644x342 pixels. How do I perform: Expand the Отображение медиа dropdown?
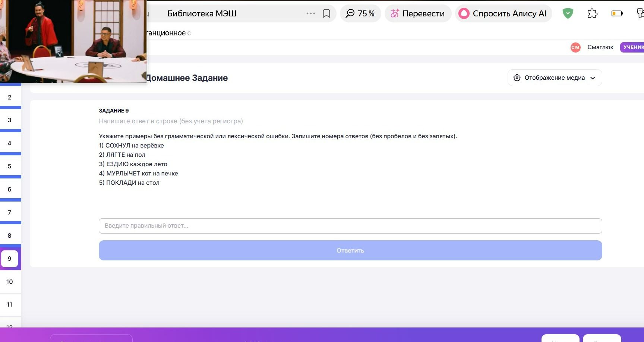(555, 78)
